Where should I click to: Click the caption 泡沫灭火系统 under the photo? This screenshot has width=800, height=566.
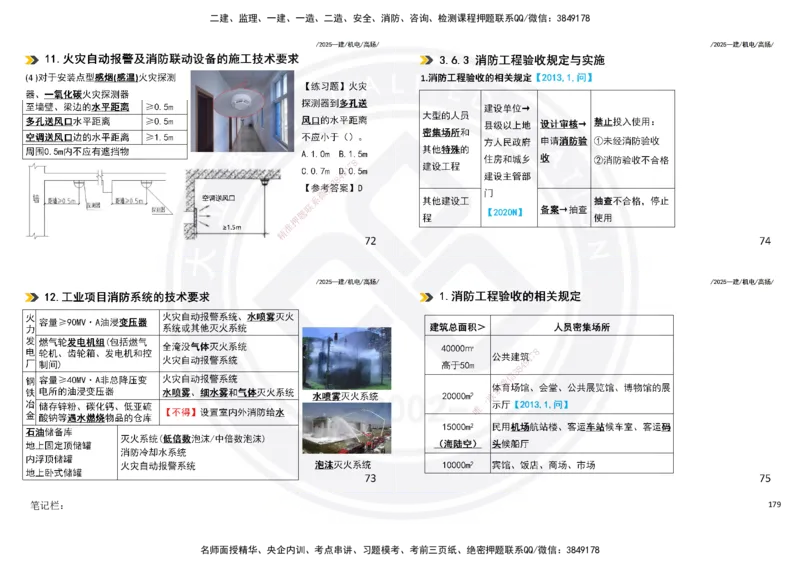[343, 464]
